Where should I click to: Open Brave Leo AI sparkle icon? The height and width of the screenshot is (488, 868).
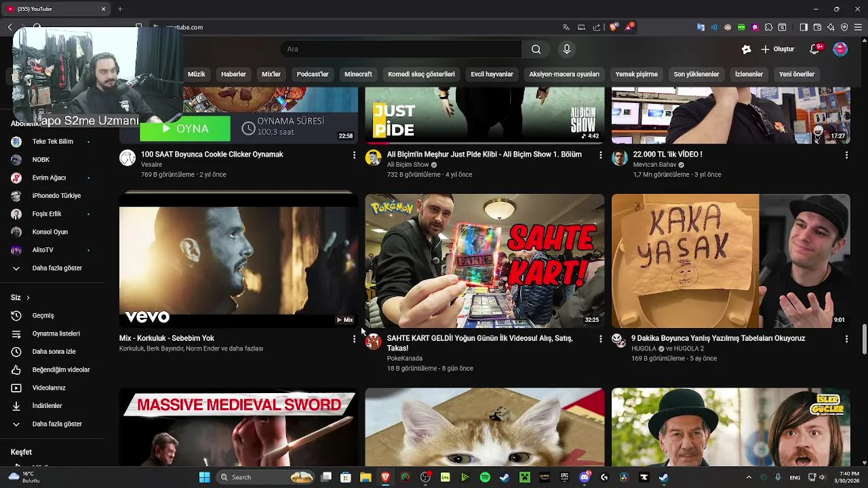[x=831, y=27]
